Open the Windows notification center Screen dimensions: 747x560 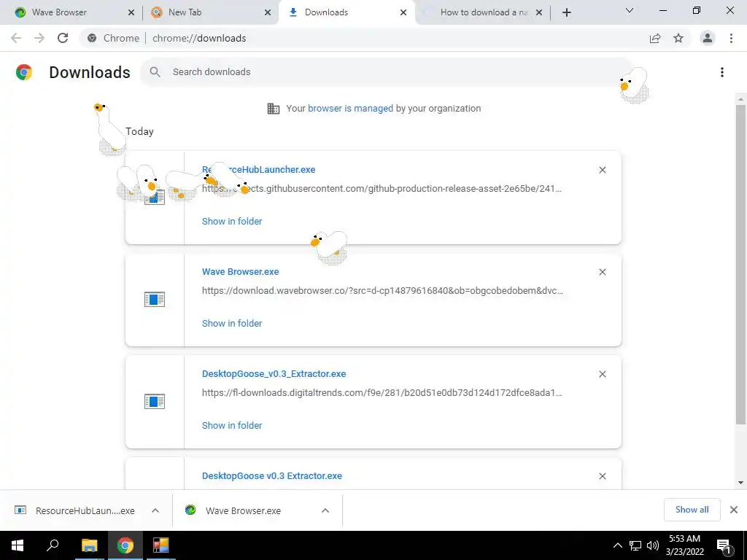click(x=724, y=545)
